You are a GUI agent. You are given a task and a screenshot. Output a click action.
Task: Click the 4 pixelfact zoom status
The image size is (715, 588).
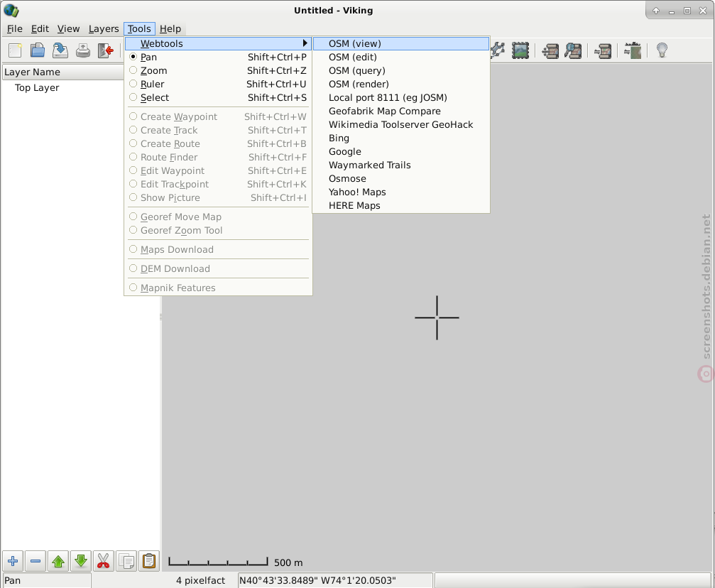pos(201,580)
